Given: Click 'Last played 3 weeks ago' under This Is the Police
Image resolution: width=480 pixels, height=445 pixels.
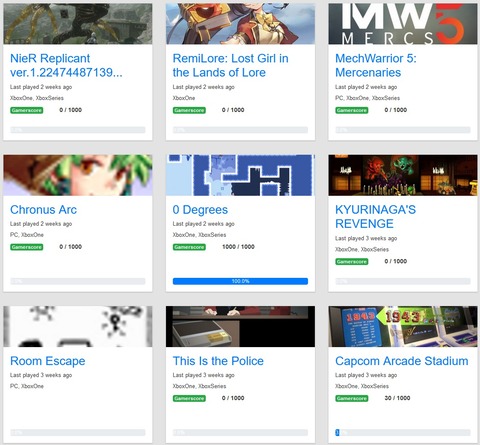Looking at the screenshot, I should point(203,375).
